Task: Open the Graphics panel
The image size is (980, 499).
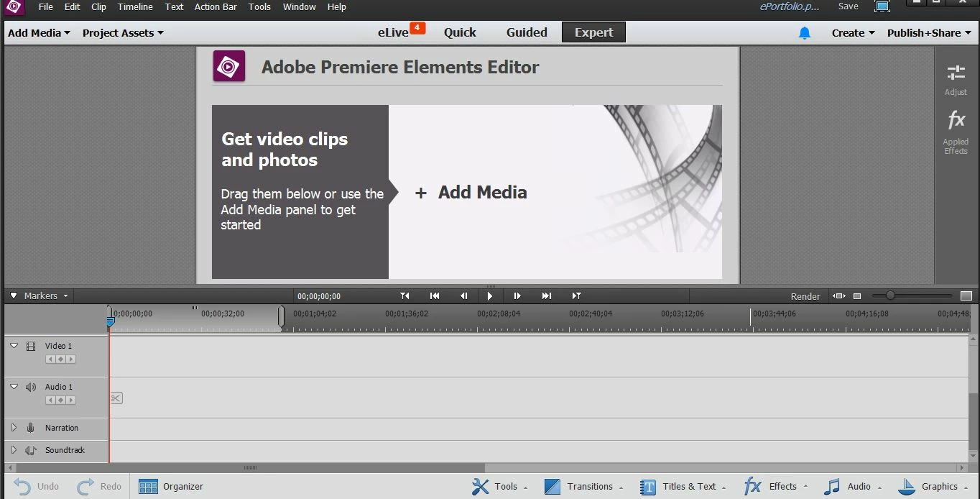Action: (933, 487)
